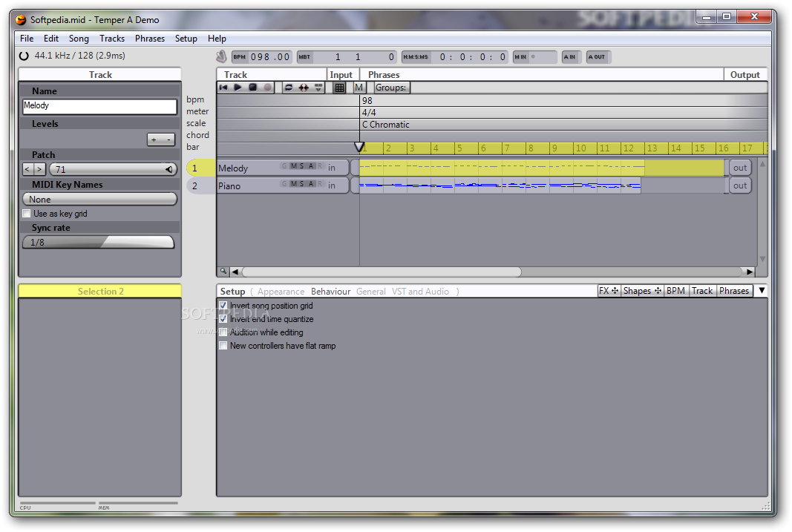Solo the Melody track with S

301,166
